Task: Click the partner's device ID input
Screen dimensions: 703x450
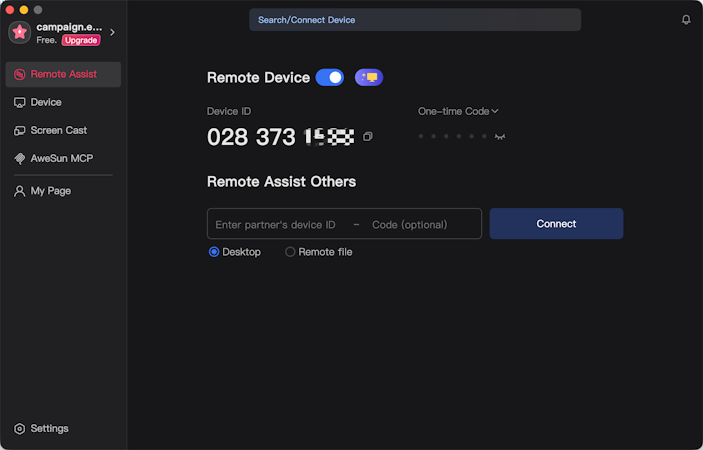Action: 275,225
